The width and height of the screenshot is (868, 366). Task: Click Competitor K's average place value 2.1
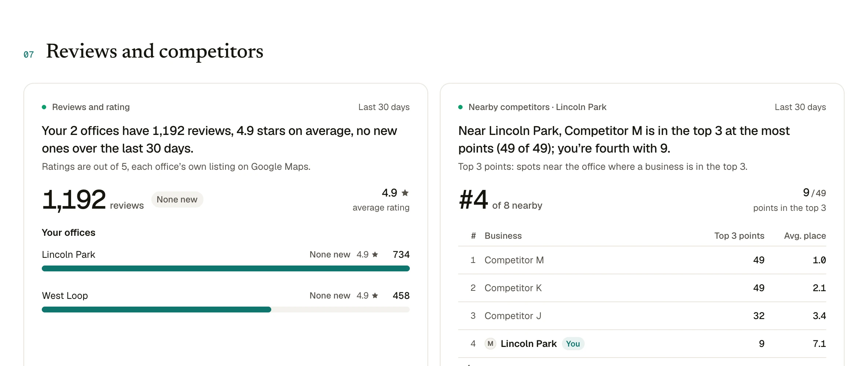pyautogui.click(x=819, y=288)
